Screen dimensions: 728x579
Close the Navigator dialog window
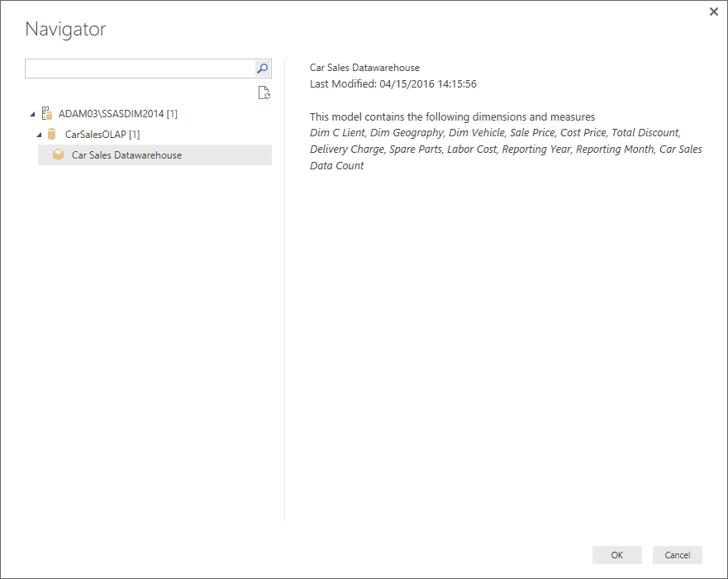[x=714, y=12]
